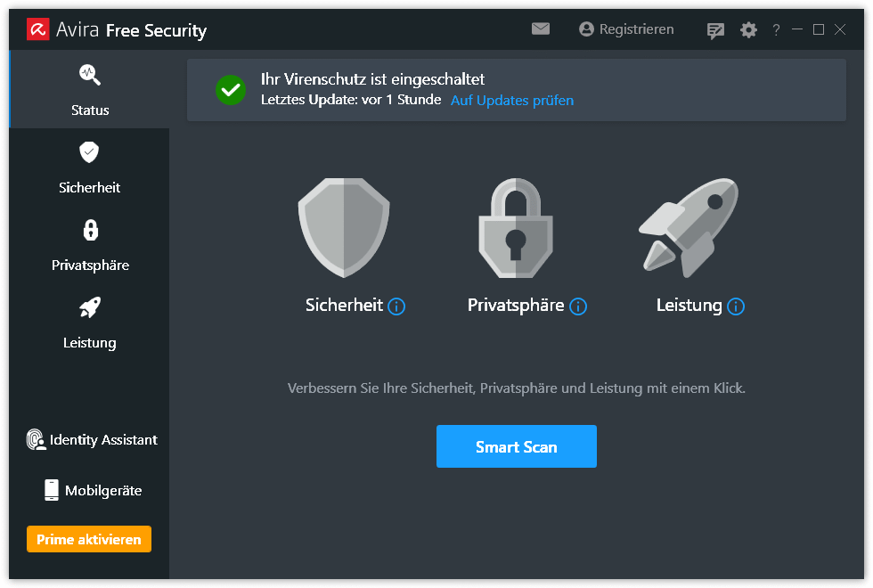Click the Avira logo in title bar
Viewport: 873px width, 588px height.
click(37, 30)
